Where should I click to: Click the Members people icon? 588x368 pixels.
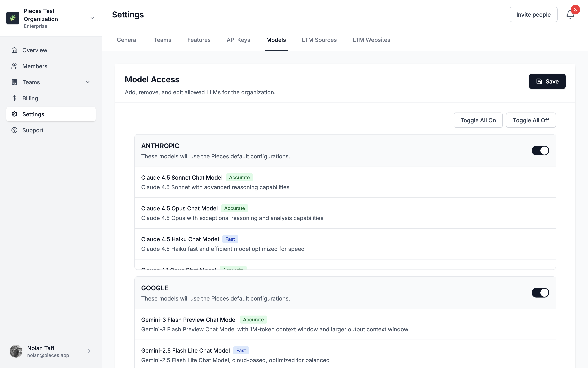tap(14, 66)
